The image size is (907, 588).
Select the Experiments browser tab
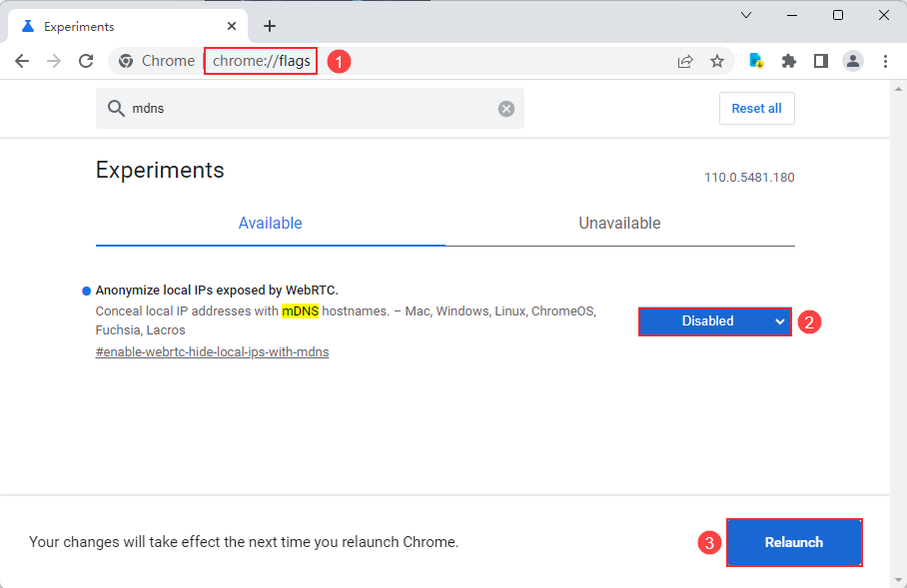127,26
